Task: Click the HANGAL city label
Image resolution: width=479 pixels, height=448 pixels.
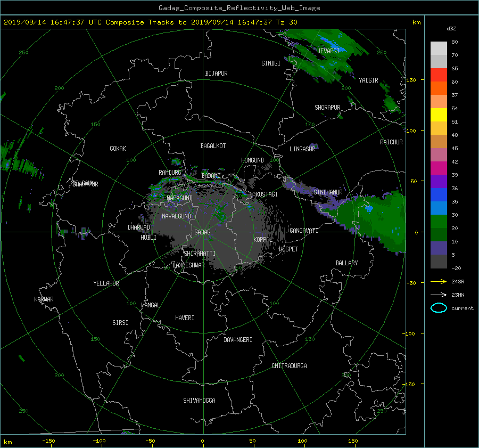Action: point(150,305)
